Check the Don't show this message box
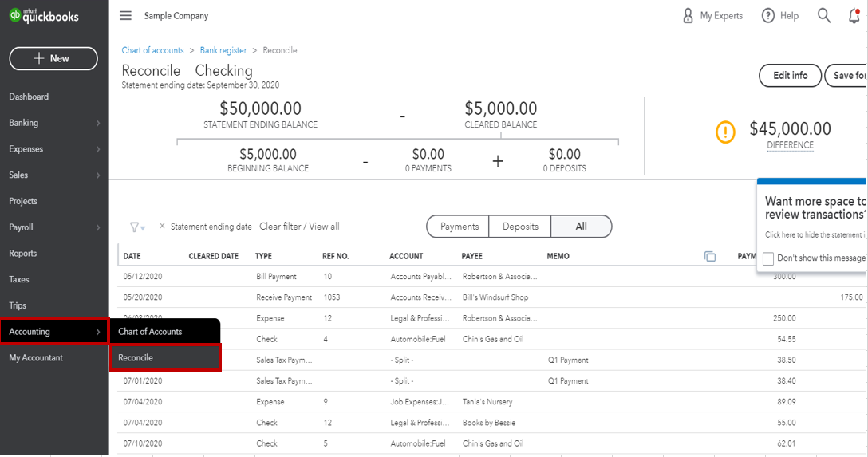868x457 pixels. [x=768, y=258]
